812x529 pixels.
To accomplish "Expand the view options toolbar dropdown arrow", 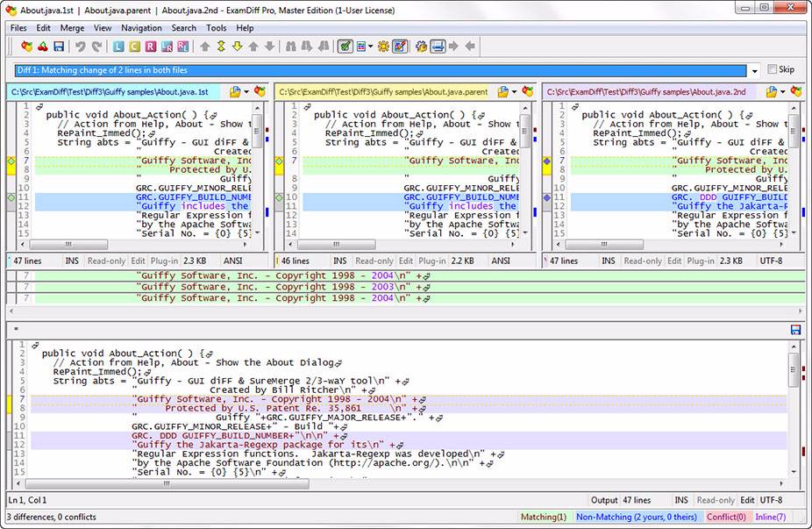I will click(x=370, y=46).
